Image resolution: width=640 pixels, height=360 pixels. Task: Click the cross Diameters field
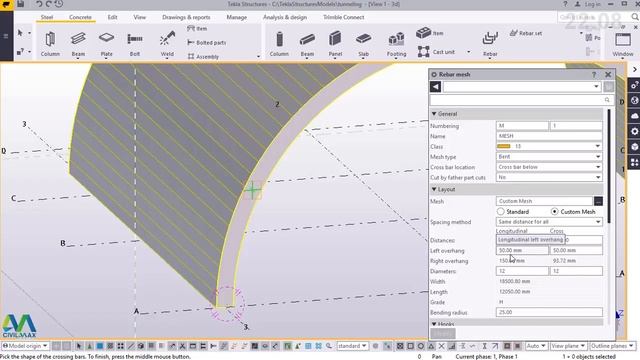[576, 271]
